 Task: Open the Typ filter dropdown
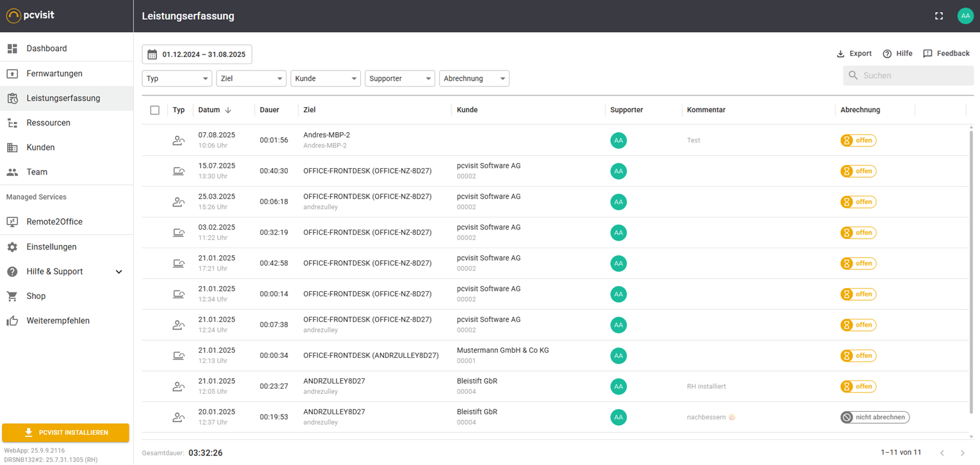pyautogui.click(x=177, y=79)
